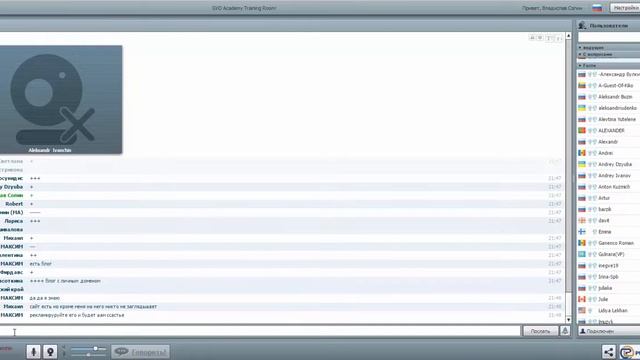640x360 pixels.
Task: Click the logo icon in bottom right corner
Action: pos(628,352)
